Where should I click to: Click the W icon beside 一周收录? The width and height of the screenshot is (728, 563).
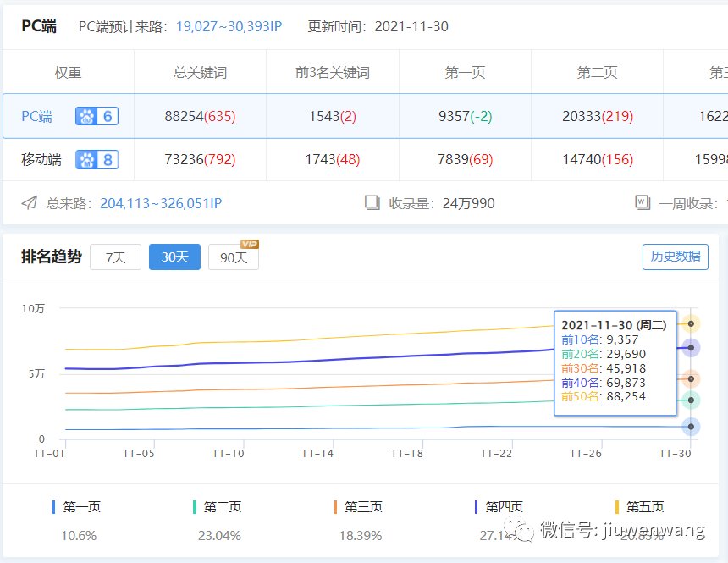(644, 202)
